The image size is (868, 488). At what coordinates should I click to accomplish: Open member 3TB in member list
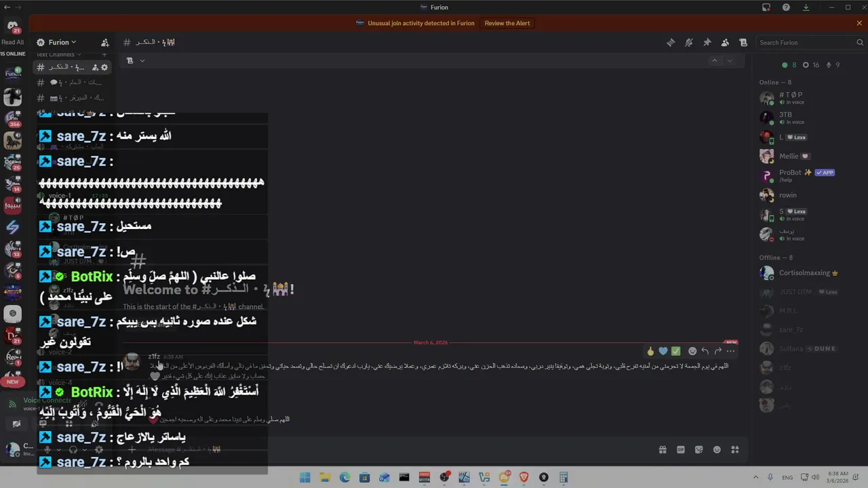804,118
